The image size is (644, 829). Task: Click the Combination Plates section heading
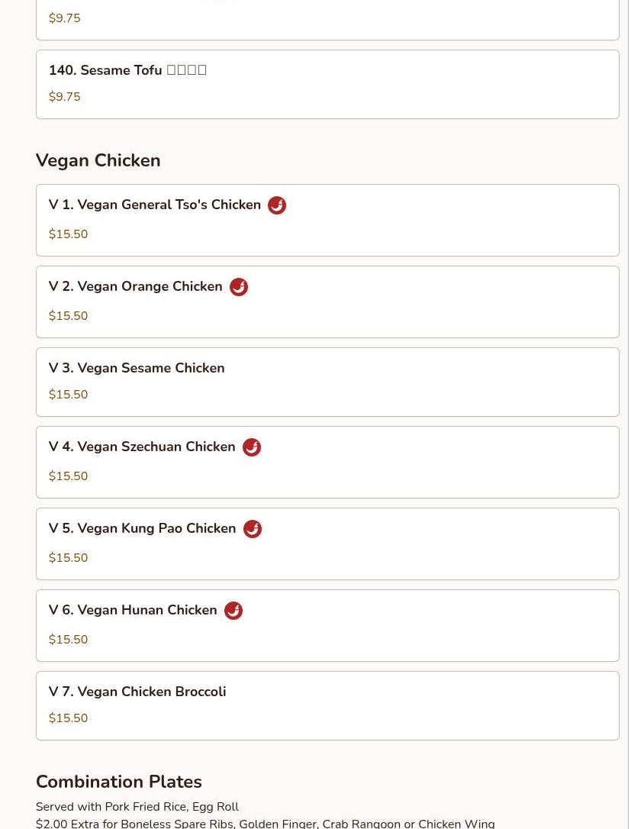[119, 782]
